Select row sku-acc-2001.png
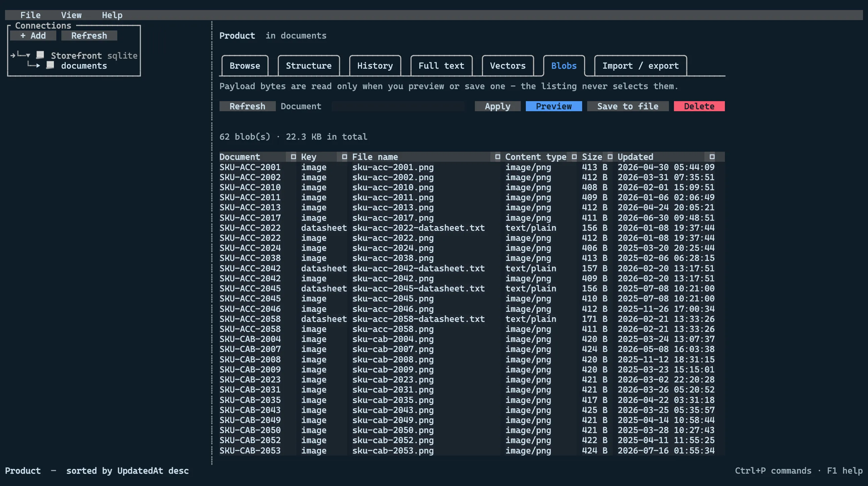 click(x=472, y=167)
